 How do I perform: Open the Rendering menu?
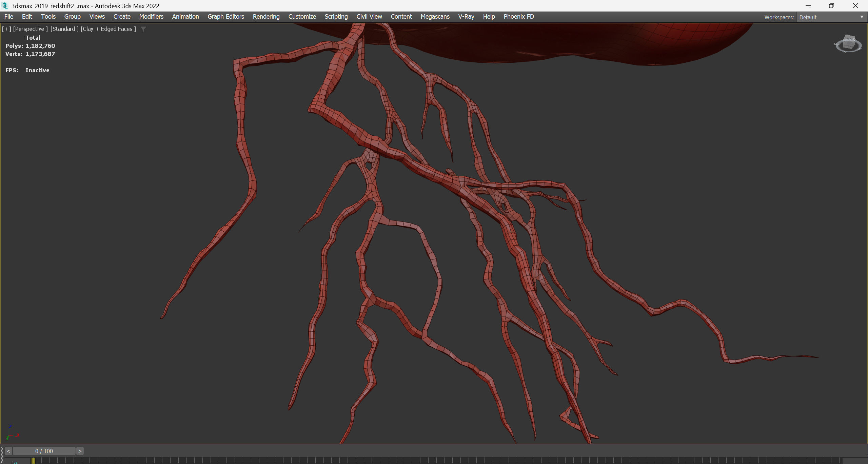point(266,17)
